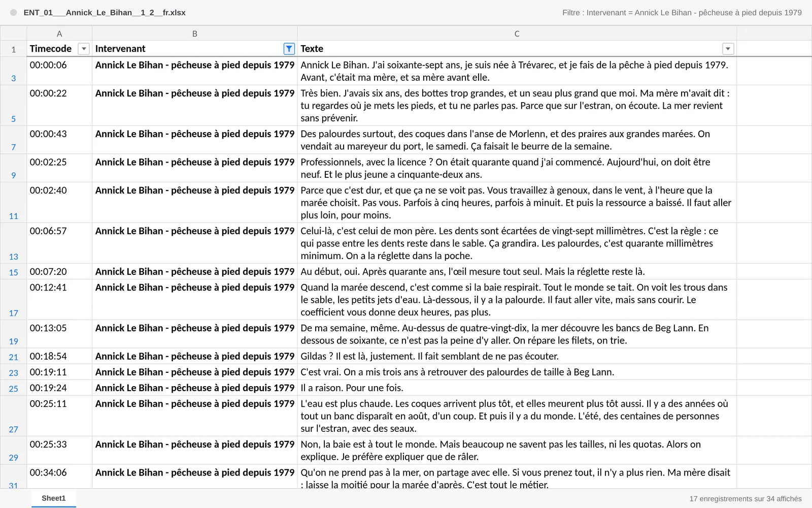Select text cell starting 'Professionnels, avec la licence'
The image size is (812, 508).
(x=517, y=168)
